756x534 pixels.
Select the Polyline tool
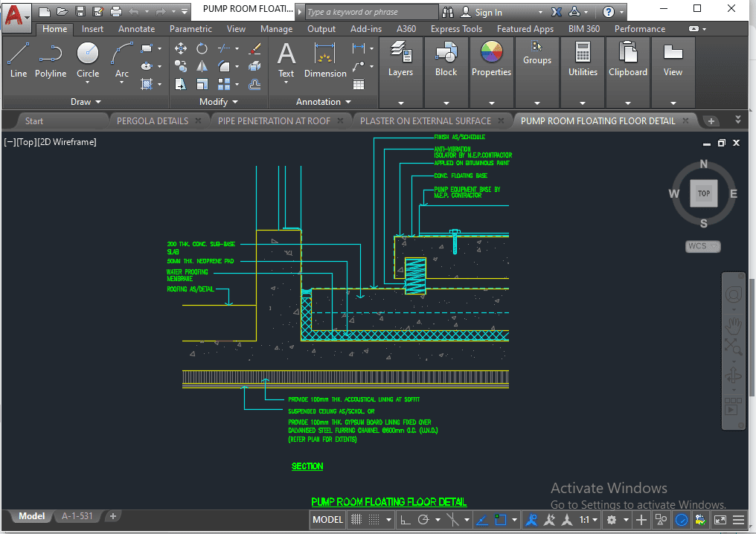[51, 59]
